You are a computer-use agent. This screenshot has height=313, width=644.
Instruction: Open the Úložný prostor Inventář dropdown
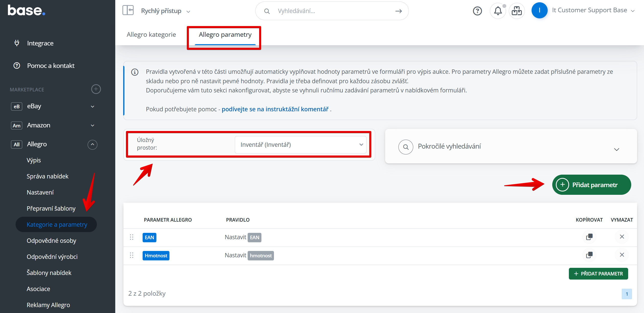(x=301, y=145)
